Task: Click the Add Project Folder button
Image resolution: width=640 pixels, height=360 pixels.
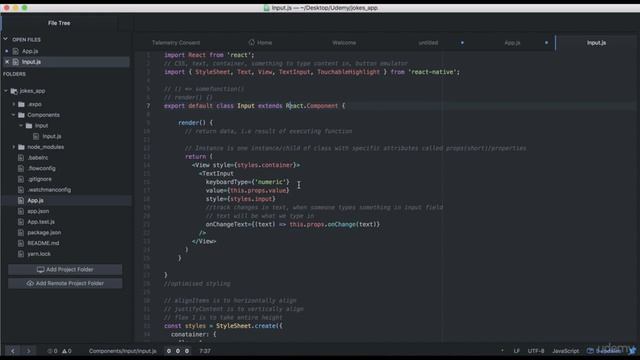Action: click(x=65, y=269)
